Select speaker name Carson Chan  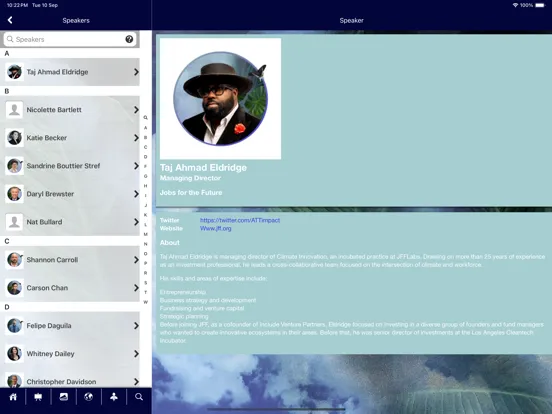coord(47,288)
